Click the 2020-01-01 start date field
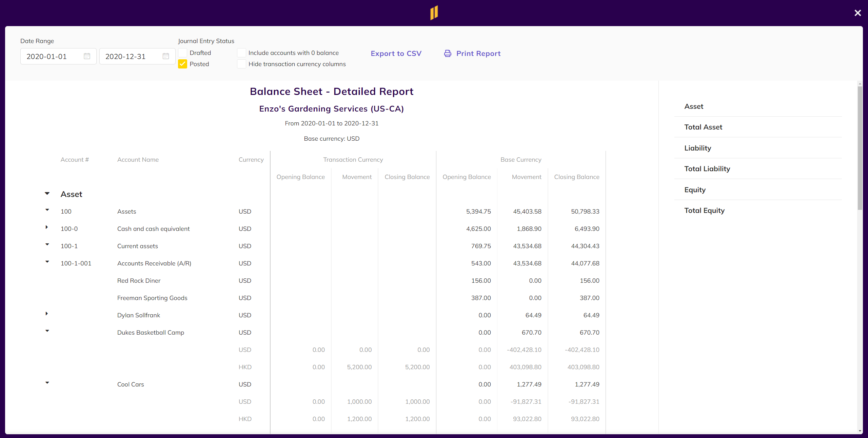The image size is (868, 438). pyautogui.click(x=51, y=56)
